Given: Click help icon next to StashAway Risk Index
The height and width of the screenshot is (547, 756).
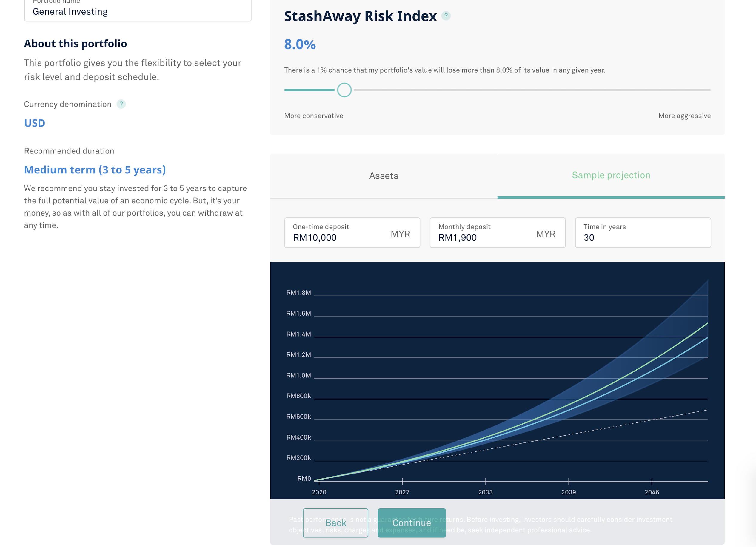Looking at the screenshot, I should click(446, 16).
